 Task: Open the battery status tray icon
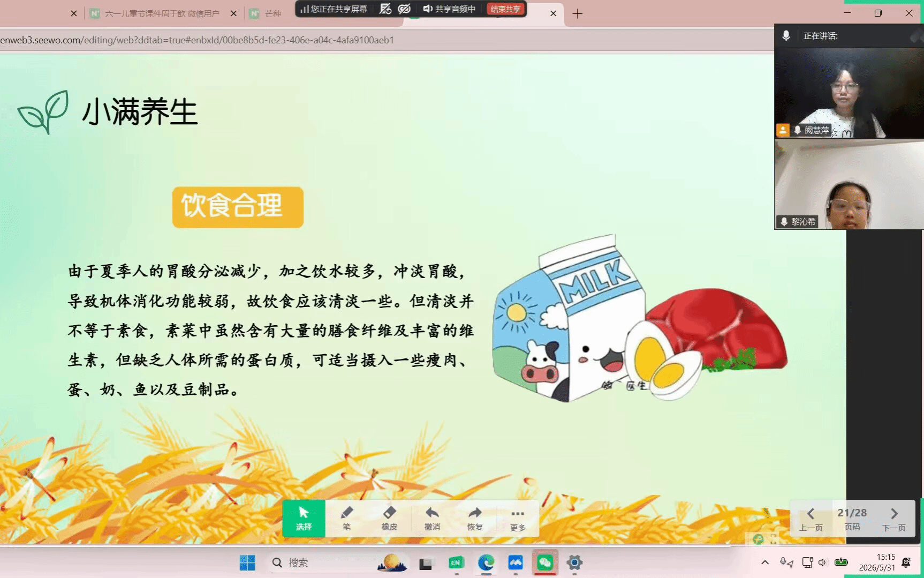click(842, 562)
